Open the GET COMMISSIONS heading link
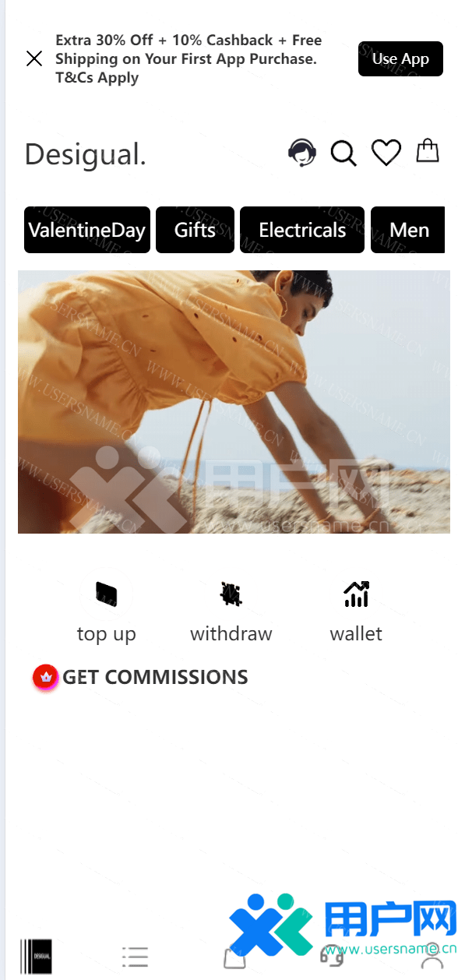The width and height of the screenshot is (458, 980). click(155, 677)
